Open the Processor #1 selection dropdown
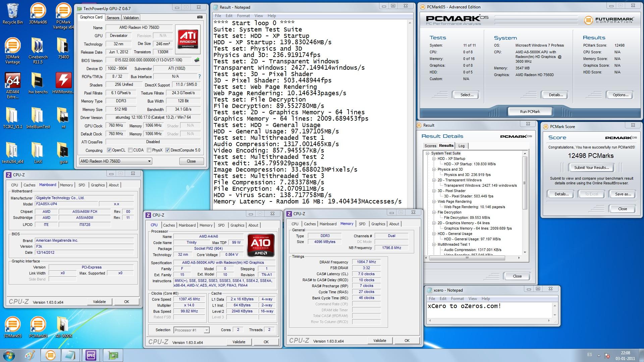Image resolution: width=644 pixels, height=362 pixels. pyautogui.click(x=192, y=330)
